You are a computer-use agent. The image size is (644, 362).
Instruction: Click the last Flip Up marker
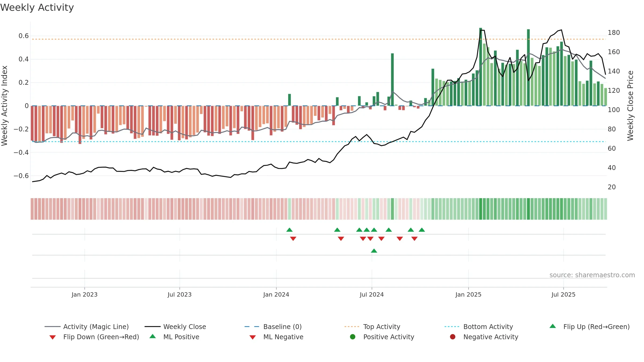point(422,230)
